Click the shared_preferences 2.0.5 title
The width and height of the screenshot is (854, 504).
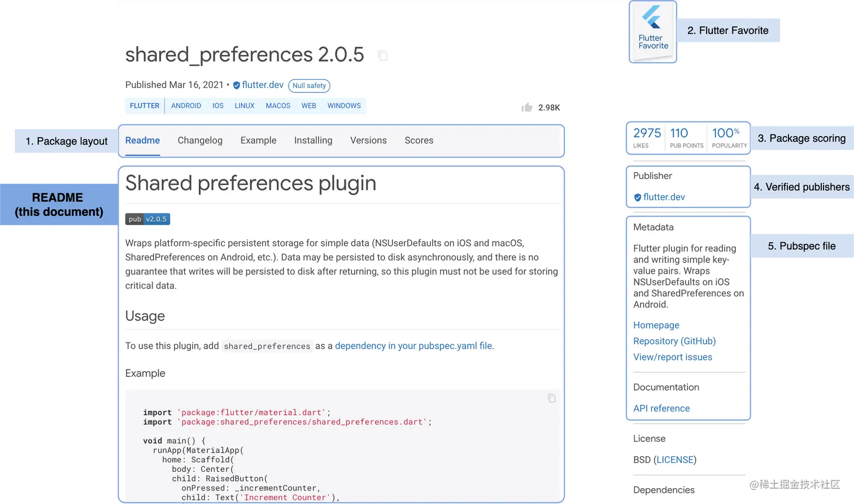[x=245, y=55]
